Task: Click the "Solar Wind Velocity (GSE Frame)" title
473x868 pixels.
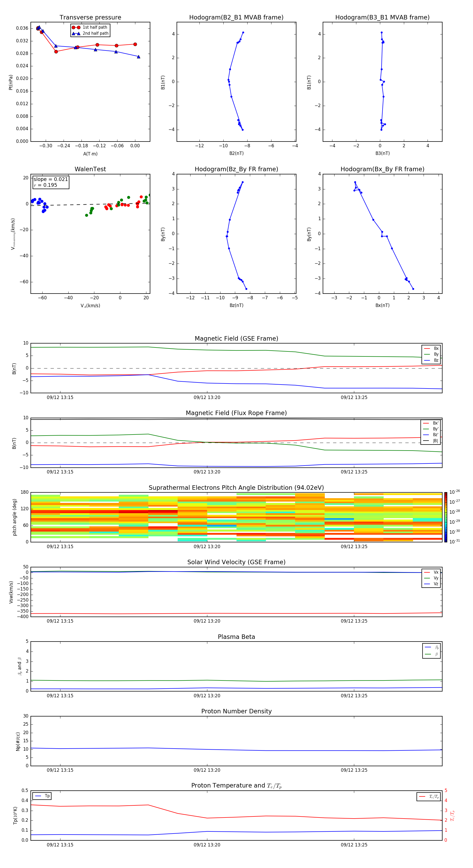Action: pyautogui.click(x=236, y=562)
